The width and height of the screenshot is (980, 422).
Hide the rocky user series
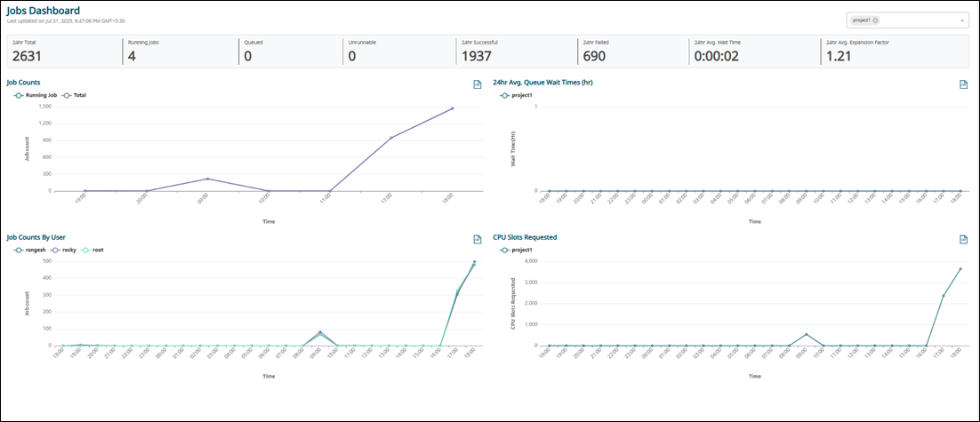point(68,250)
